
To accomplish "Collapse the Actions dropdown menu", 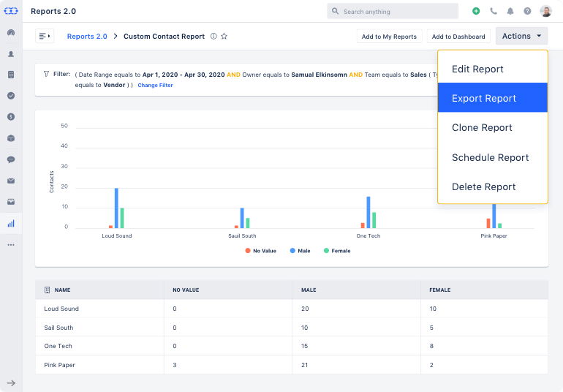I will coord(521,36).
